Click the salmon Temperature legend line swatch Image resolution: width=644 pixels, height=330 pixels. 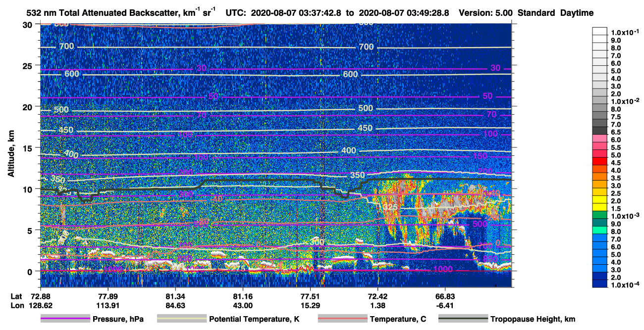click(x=342, y=319)
